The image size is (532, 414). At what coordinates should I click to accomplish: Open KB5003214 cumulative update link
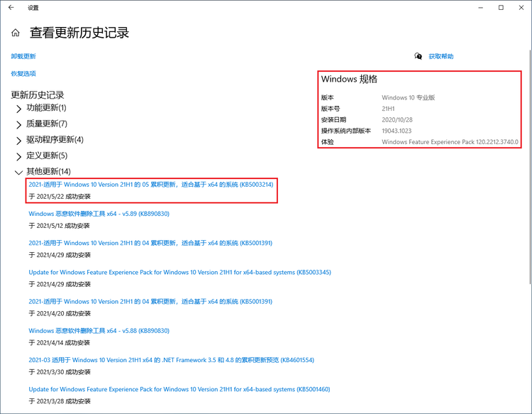[151, 185]
